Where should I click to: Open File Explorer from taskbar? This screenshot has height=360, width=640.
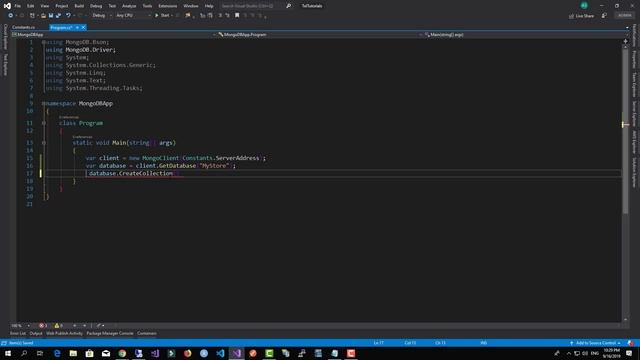pos(73,353)
